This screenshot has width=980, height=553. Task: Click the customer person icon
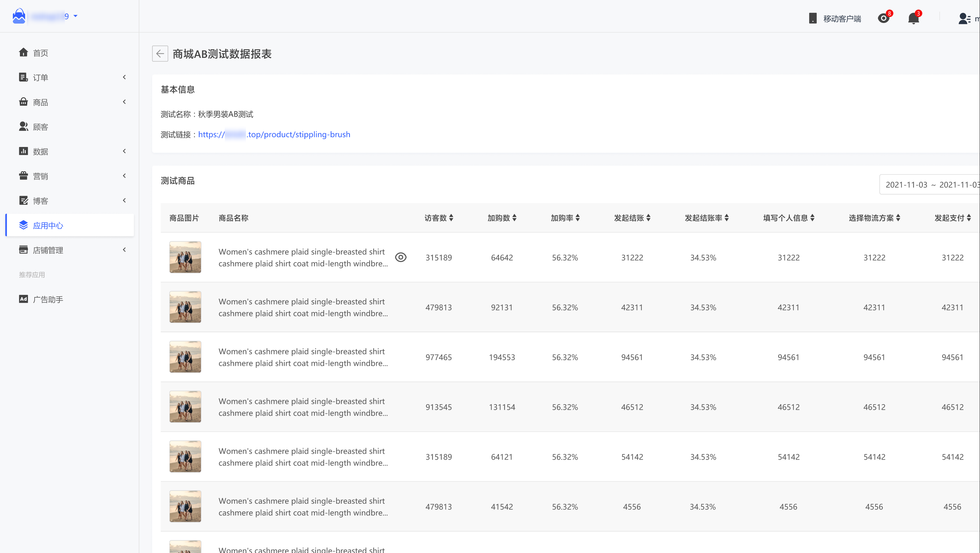pos(23,126)
